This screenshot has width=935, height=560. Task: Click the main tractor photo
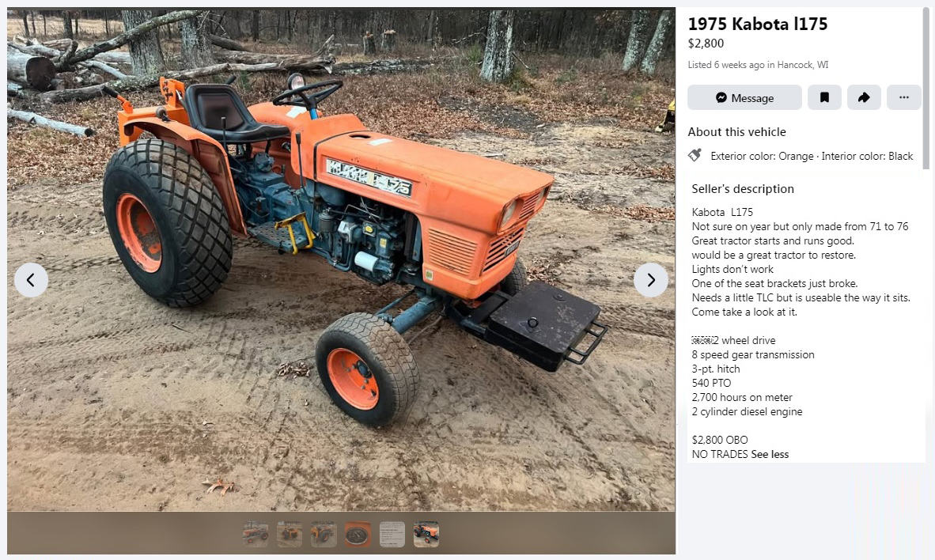[341, 259]
